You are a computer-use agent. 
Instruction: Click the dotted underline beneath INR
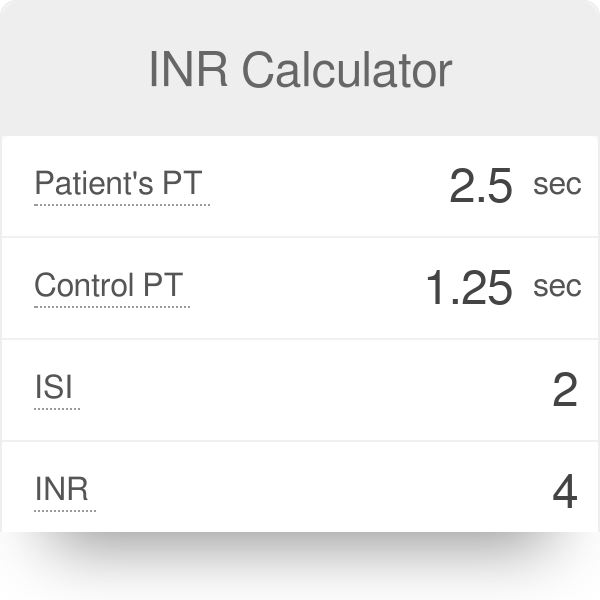65,510
